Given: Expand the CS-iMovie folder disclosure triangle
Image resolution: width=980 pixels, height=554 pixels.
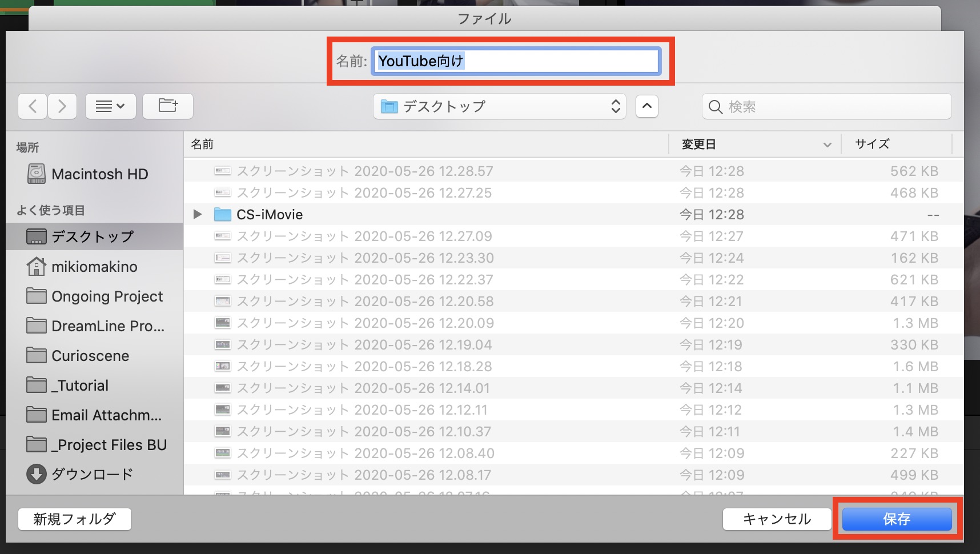Looking at the screenshot, I should pos(198,214).
